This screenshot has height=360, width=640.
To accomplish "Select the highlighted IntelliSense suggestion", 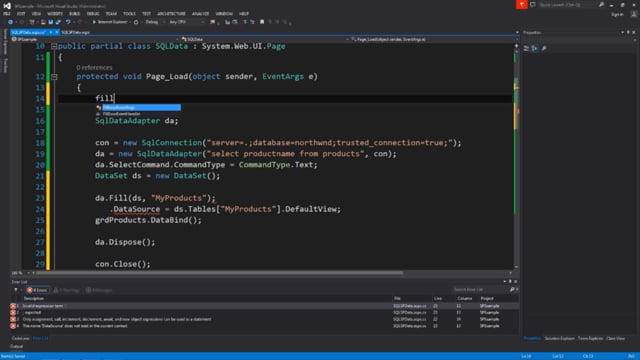I will [138, 108].
